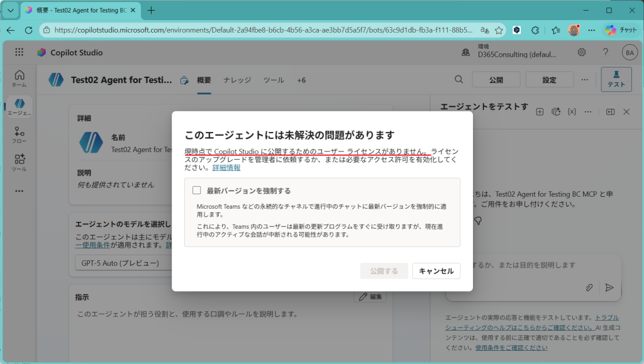Open the Tools (ツール) sidebar icon

pos(19,162)
